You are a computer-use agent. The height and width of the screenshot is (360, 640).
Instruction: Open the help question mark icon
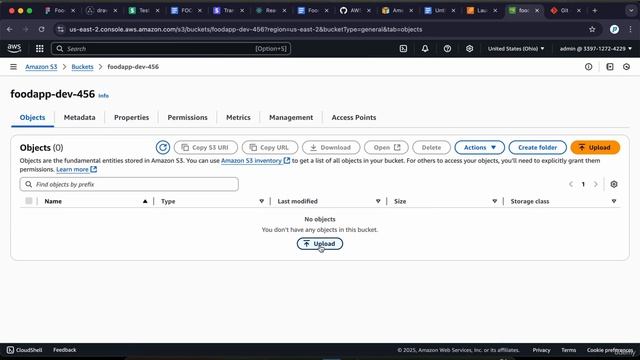click(447, 49)
